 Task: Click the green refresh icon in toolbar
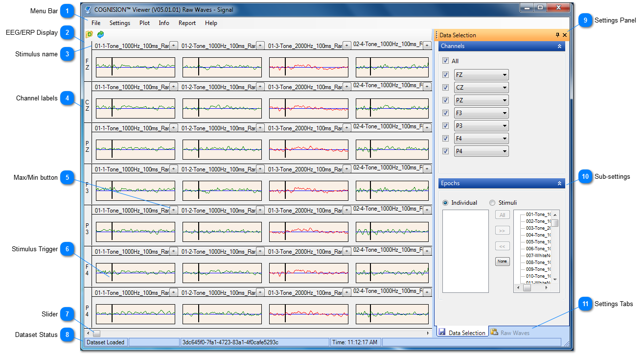click(x=100, y=34)
